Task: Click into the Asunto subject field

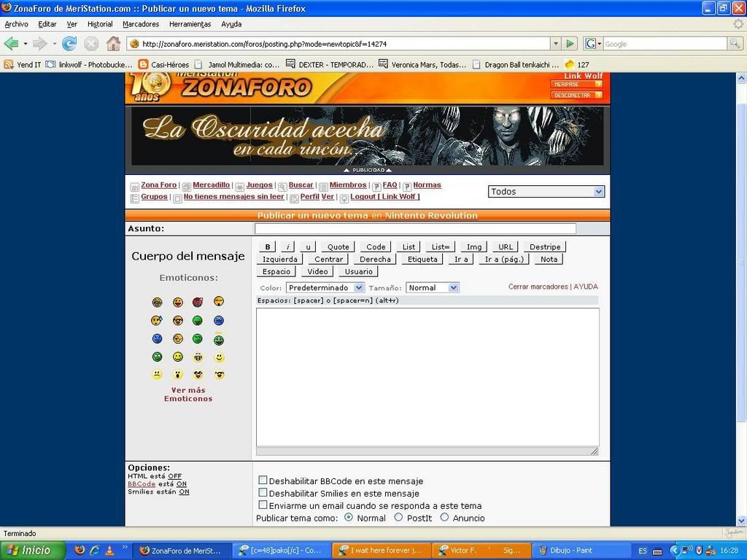Action: (x=415, y=229)
